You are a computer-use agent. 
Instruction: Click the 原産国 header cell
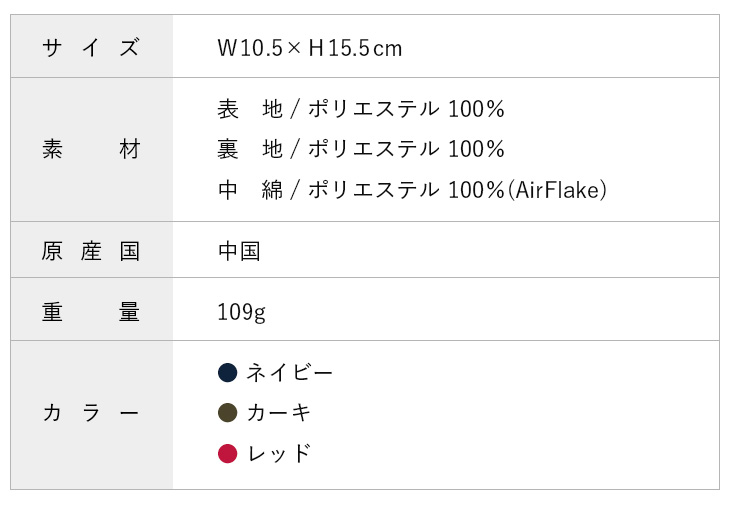click(x=92, y=250)
